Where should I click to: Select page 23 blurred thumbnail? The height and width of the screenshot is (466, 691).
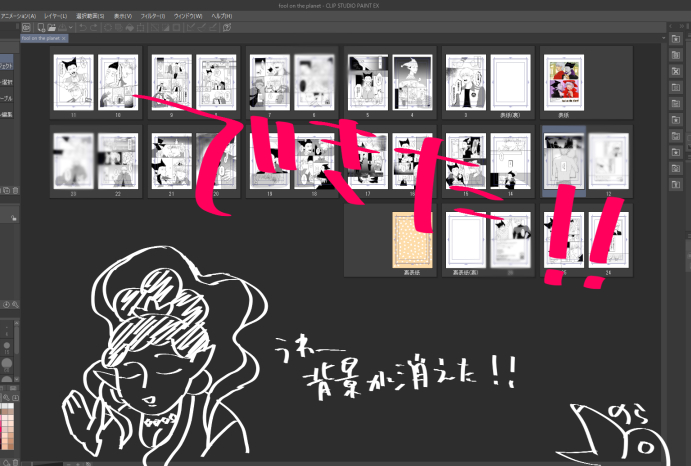(x=74, y=161)
